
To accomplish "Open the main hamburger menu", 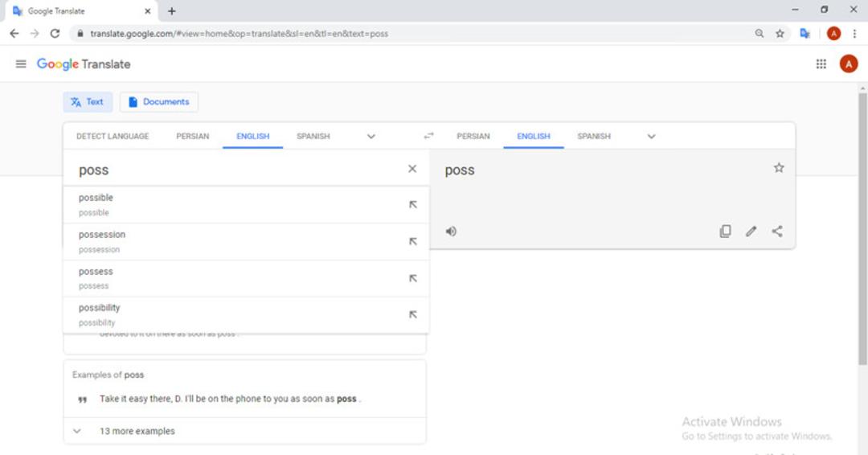I will click(x=21, y=64).
